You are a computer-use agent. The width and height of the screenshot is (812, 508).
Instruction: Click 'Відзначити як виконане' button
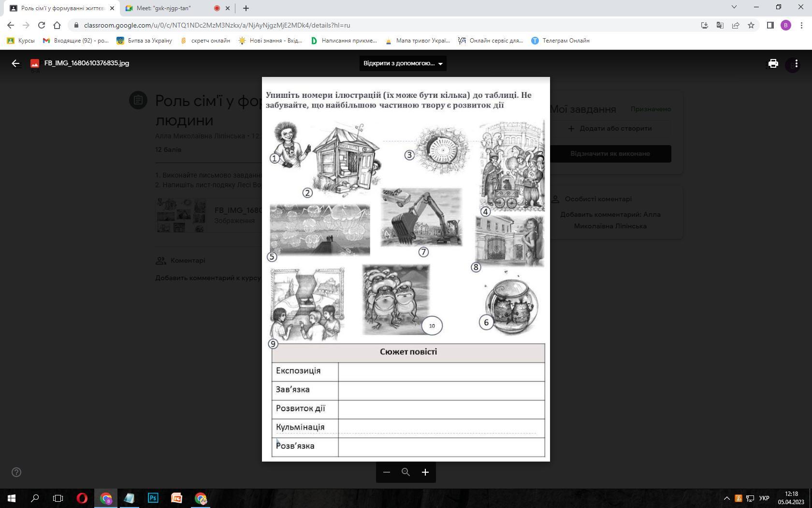[610, 154]
